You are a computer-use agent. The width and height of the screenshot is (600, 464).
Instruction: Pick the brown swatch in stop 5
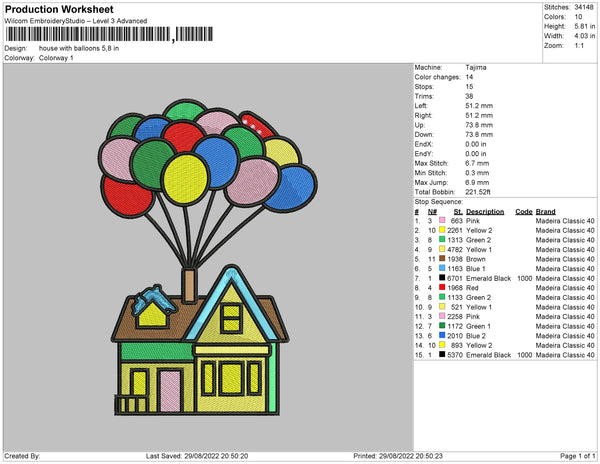tap(442, 259)
